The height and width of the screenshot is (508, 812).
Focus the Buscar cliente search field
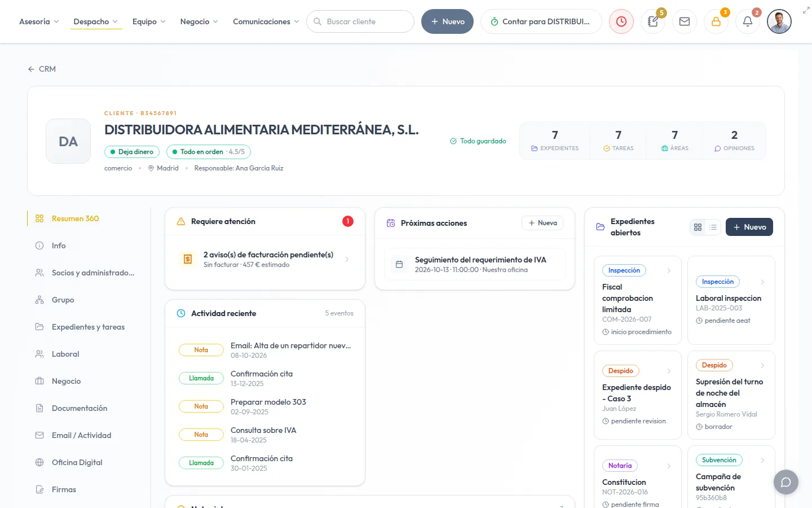(x=360, y=21)
